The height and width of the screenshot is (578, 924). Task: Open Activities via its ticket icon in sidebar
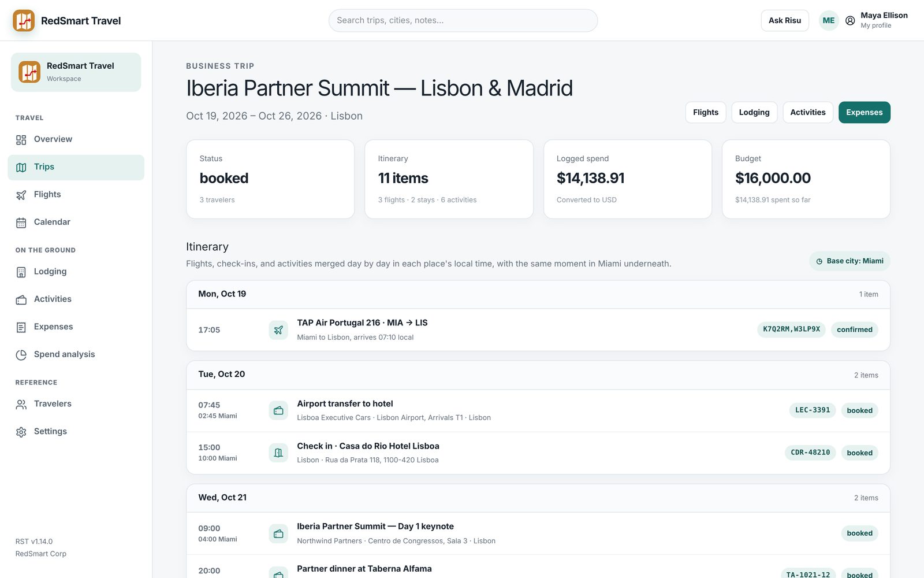pos(21,300)
